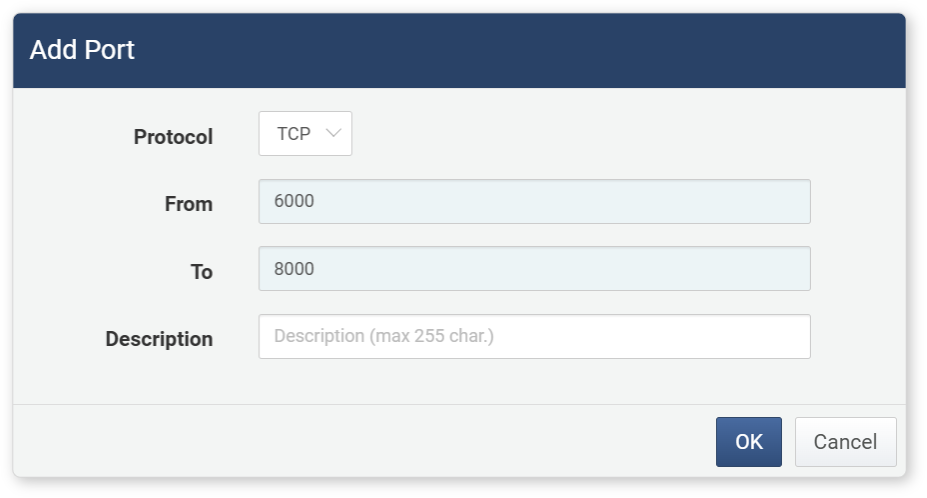This screenshot has width=927, height=498.
Task: Place the cursor after 6000 in the From field
Action: tap(316, 201)
